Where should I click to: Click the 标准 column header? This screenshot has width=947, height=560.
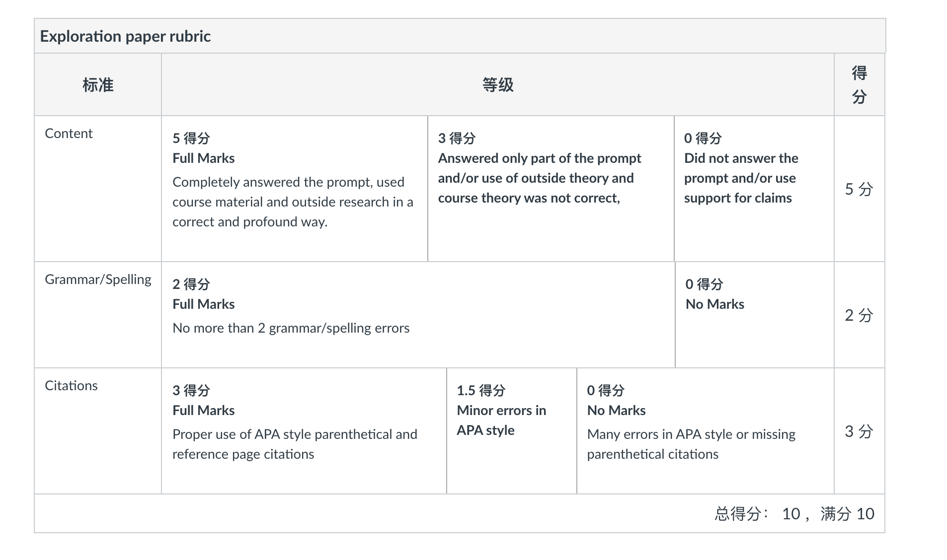tap(98, 85)
